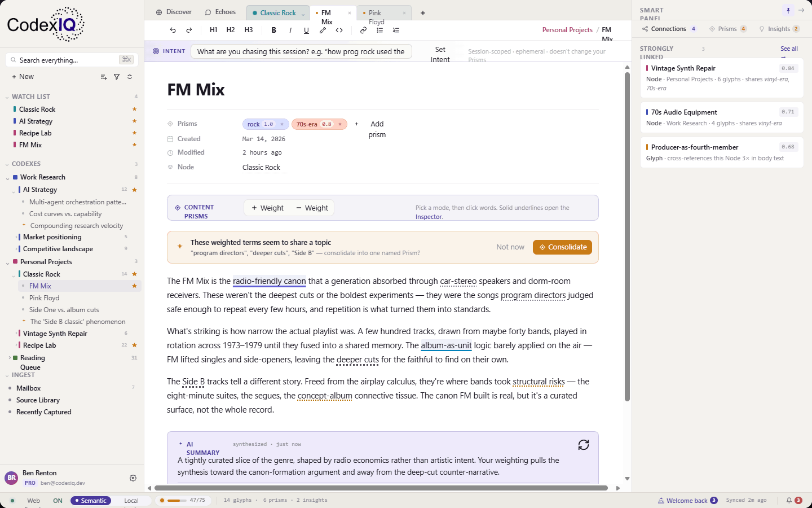Open the notifications bell
The height and width of the screenshot is (508, 812).
[x=789, y=501]
